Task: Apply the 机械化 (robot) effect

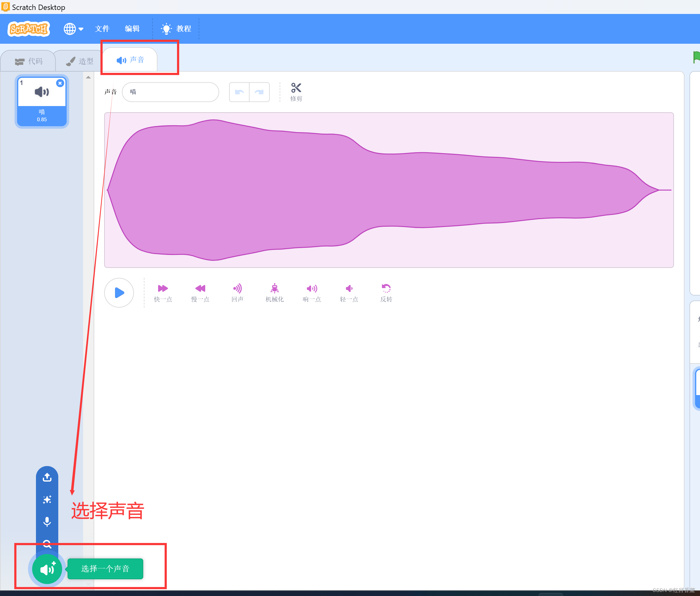Action: (x=274, y=293)
